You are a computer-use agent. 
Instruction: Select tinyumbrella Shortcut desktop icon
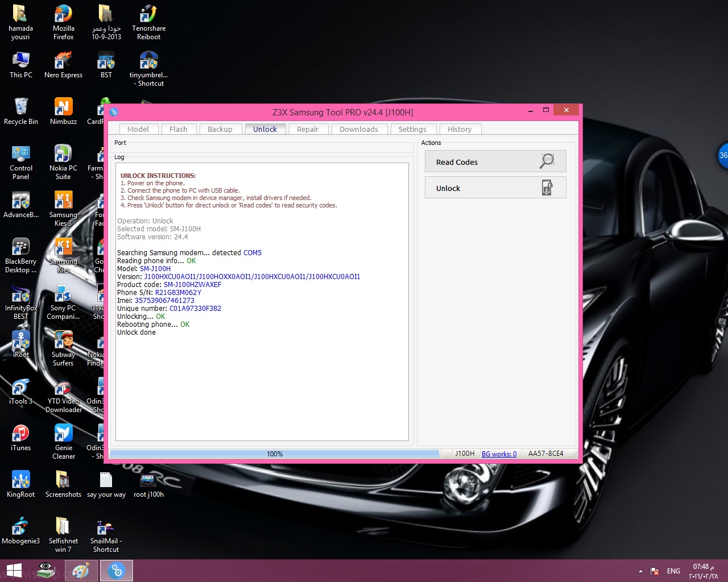[x=149, y=69]
